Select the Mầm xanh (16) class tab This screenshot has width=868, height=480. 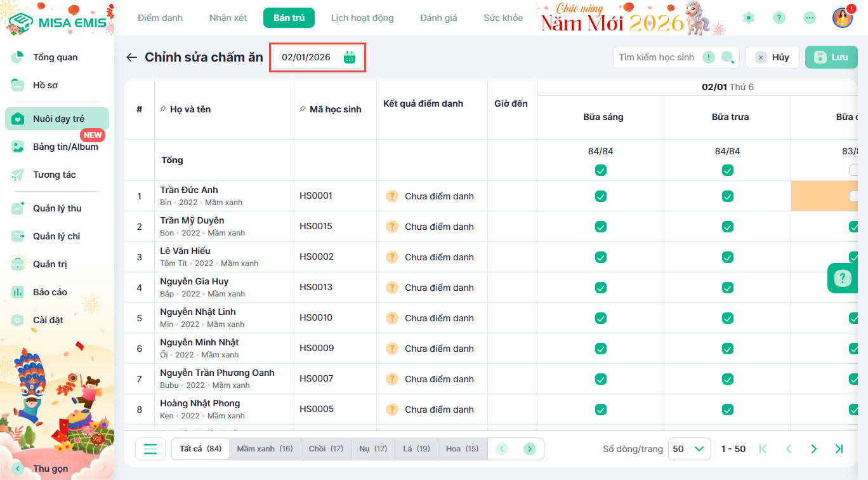265,449
